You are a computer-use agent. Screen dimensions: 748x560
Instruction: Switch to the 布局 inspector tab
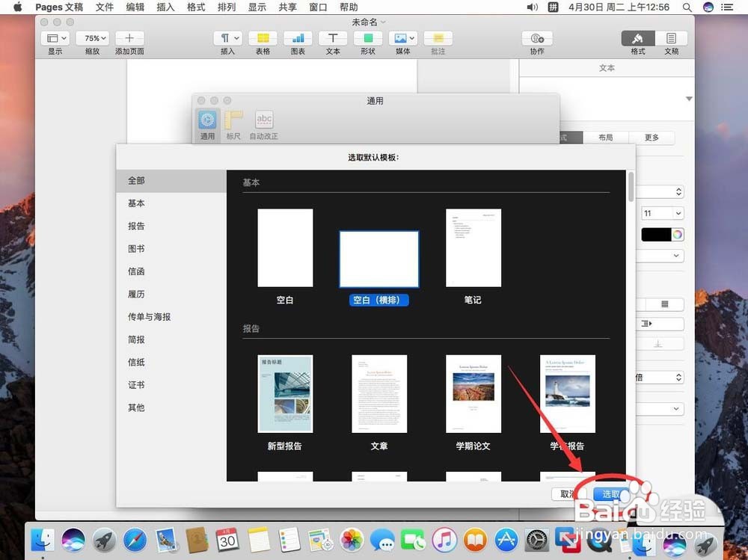(x=606, y=138)
